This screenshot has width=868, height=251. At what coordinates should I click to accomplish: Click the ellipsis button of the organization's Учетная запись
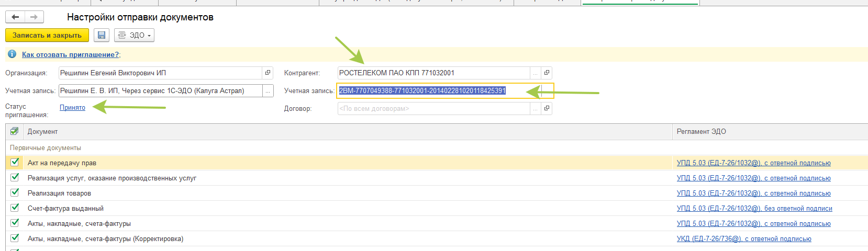268,91
